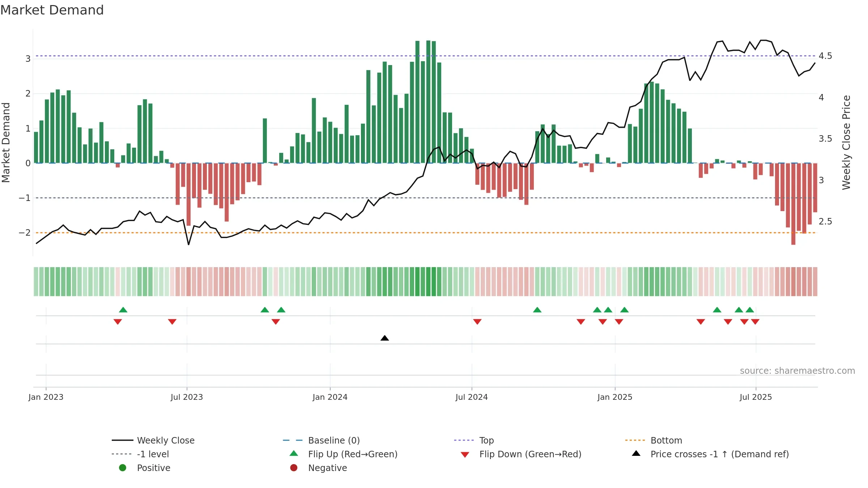
Task: Click the 2.5 price axis tick label
Action: pyautogui.click(x=825, y=221)
